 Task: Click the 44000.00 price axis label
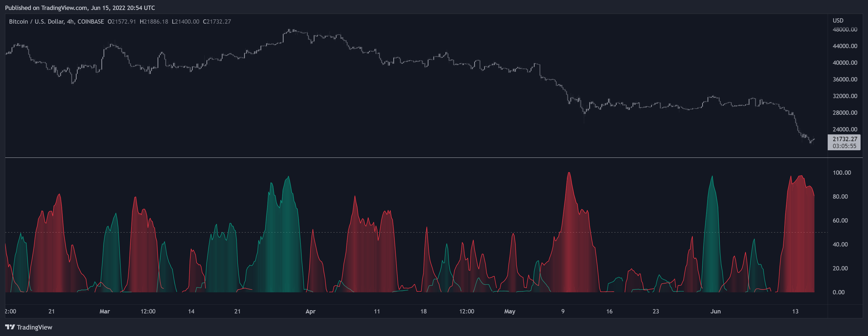(x=845, y=46)
